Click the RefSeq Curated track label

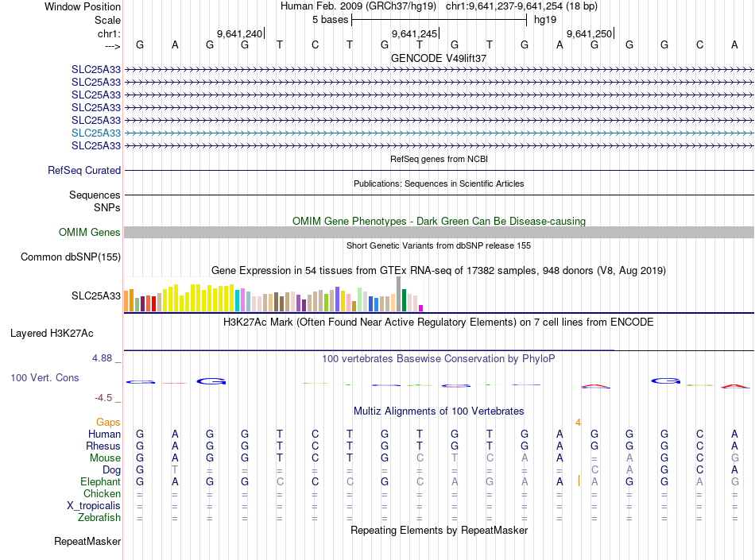point(84,170)
